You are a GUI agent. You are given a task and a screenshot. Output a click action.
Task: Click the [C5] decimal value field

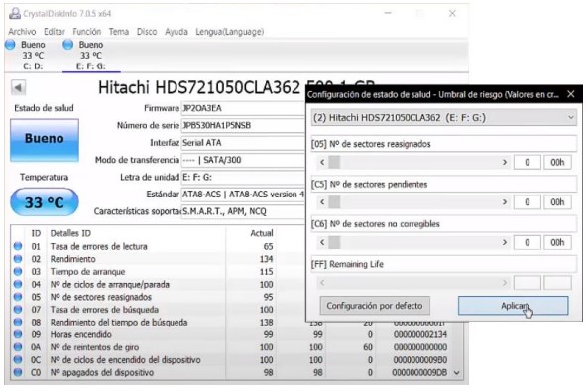pyautogui.click(x=527, y=202)
